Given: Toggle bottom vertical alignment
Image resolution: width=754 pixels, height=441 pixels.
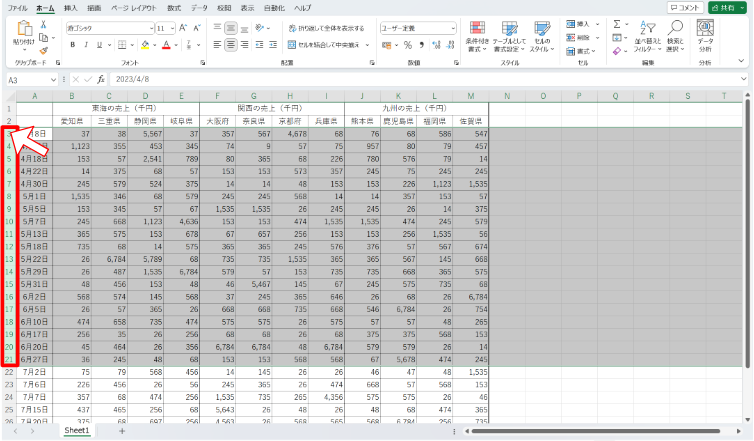Looking at the screenshot, I should 244,28.
